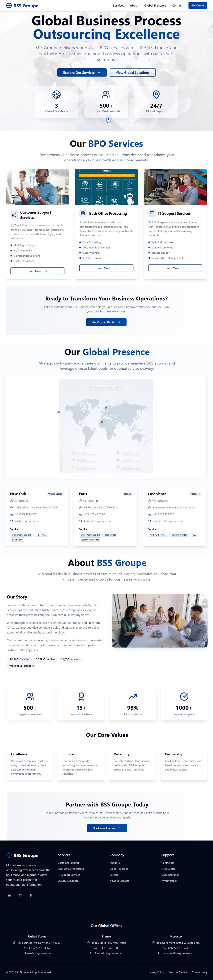The width and height of the screenshot is (213, 980).
Task: Open the News & Updates footer link
Action: pyautogui.click(x=119, y=881)
